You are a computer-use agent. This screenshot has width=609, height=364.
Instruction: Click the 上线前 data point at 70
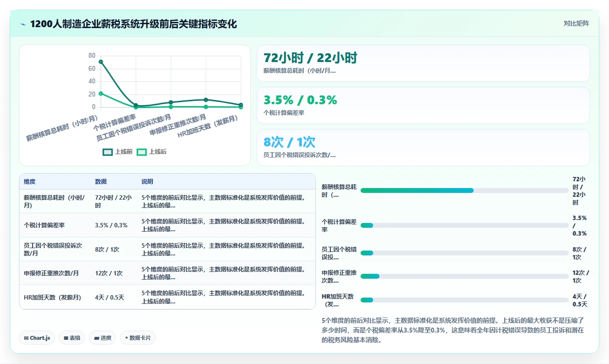[x=101, y=62]
